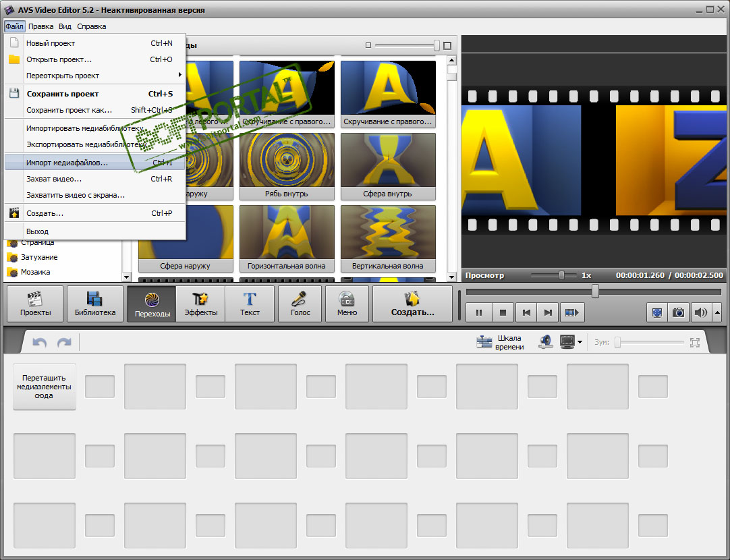Choose Открыть проект... menu item

click(x=95, y=59)
